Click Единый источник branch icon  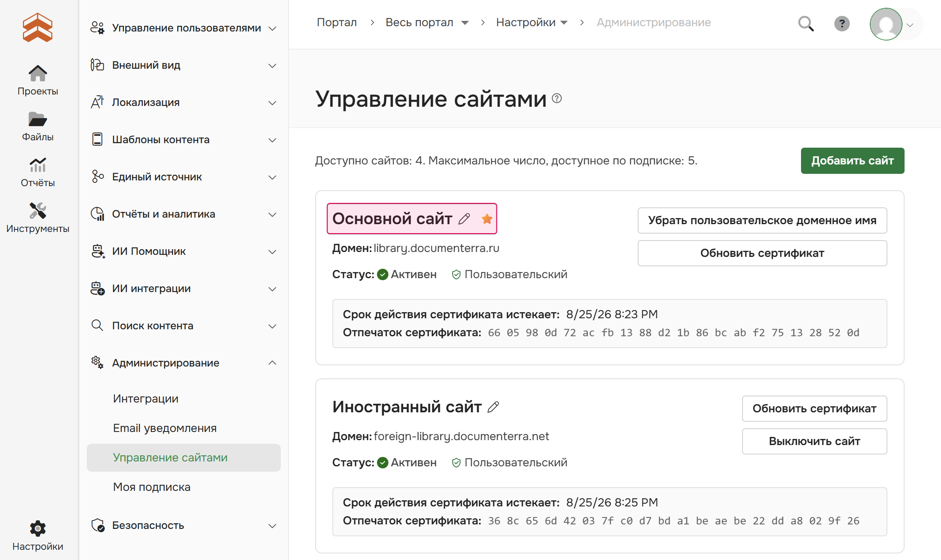97,177
